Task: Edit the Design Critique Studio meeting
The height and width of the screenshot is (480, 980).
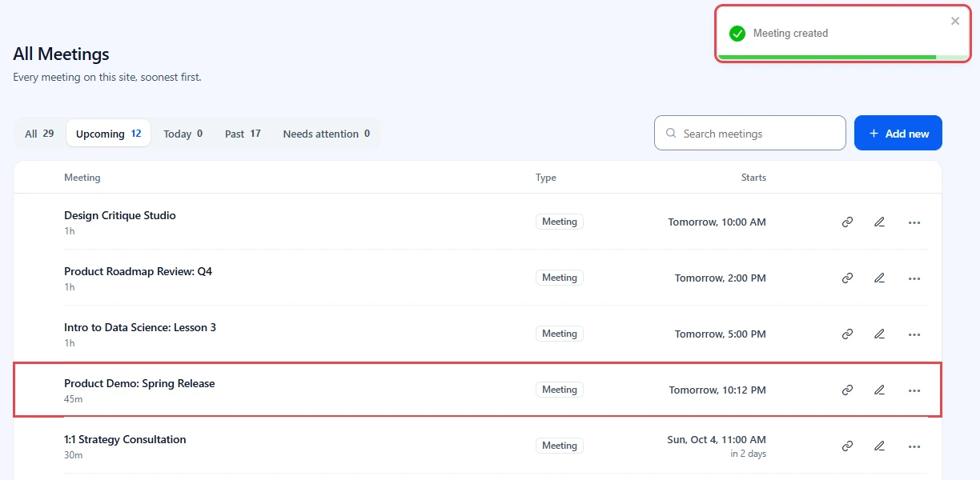Action: click(x=879, y=222)
